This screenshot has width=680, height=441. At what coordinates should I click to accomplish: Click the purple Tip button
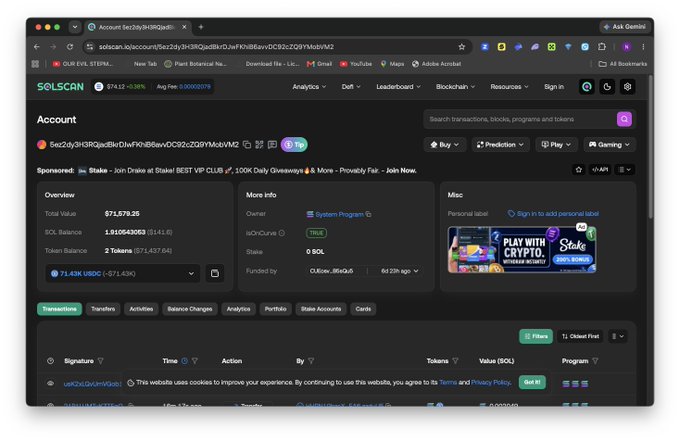294,144
